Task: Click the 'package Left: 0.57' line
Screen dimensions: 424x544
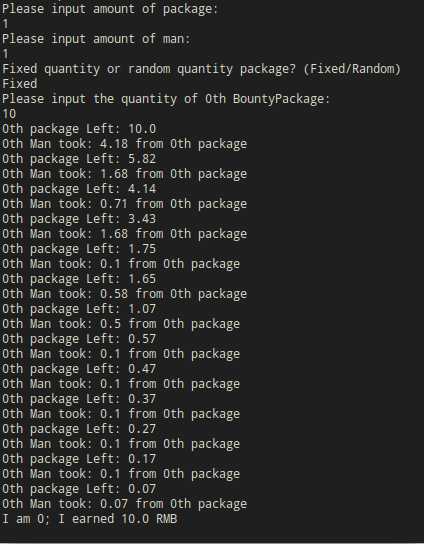Action: tap(79, 339)
